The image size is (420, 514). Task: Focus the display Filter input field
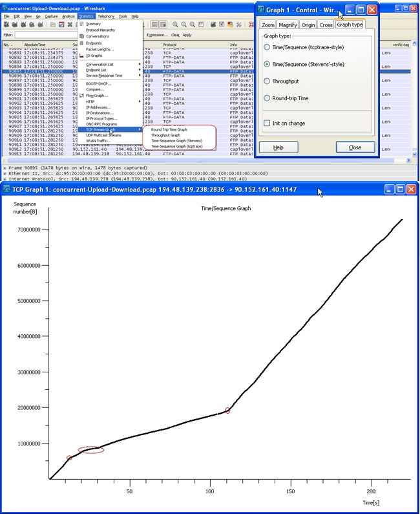pyautogui.click(x=46, y=35)
